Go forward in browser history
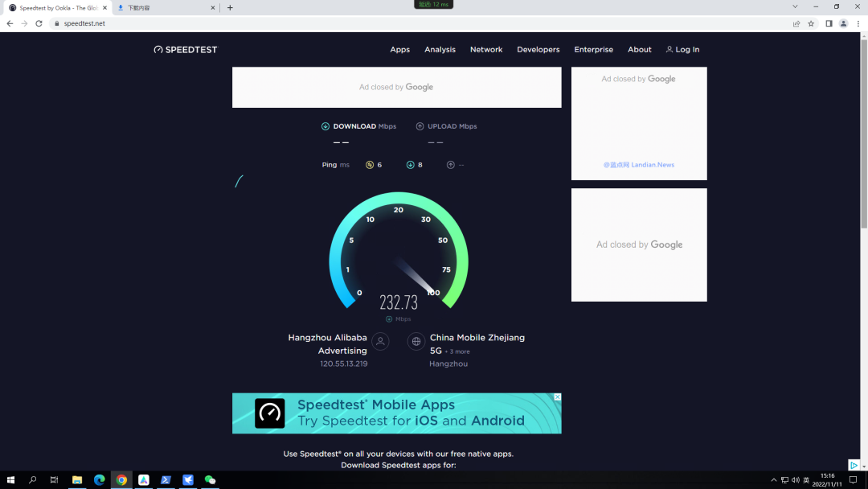868x489 pixels. [x=24, y=23]
